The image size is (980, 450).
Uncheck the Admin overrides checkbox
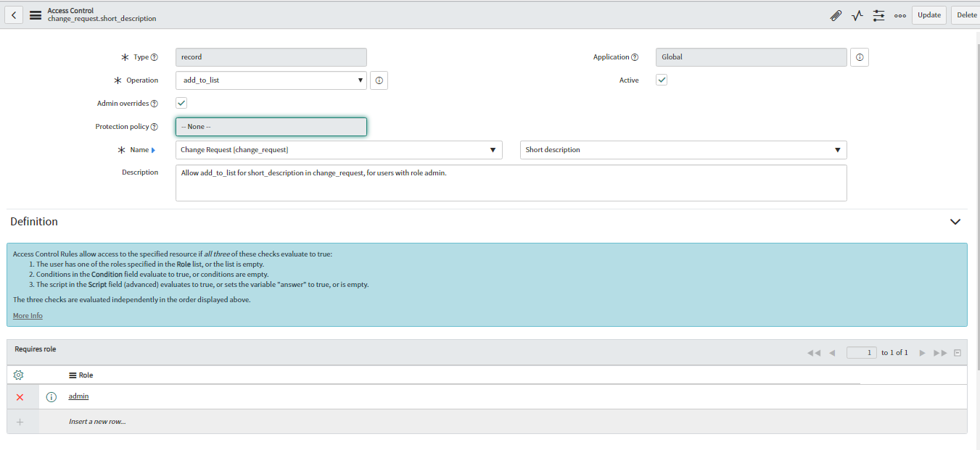pyautogui.click(x=181, y=103)
